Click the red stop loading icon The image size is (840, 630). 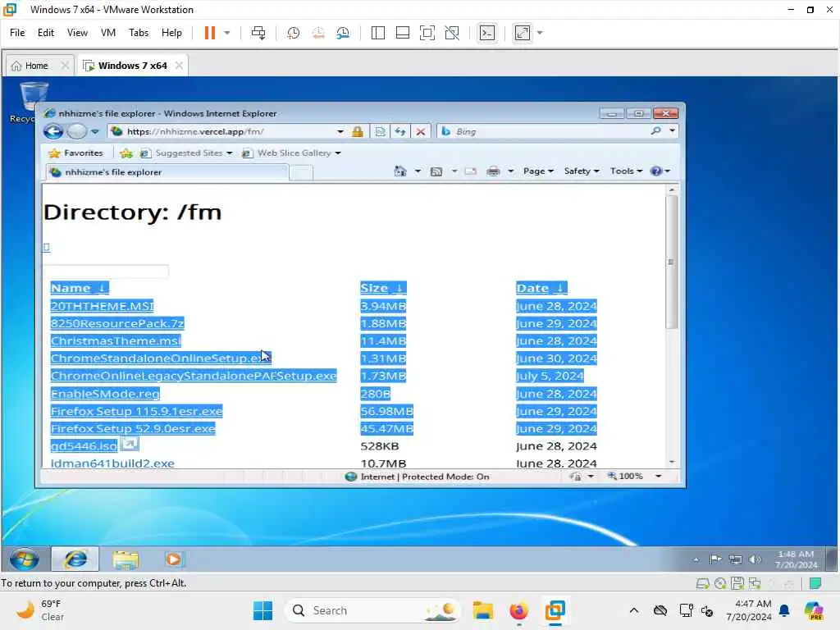(x=421, y=131)
